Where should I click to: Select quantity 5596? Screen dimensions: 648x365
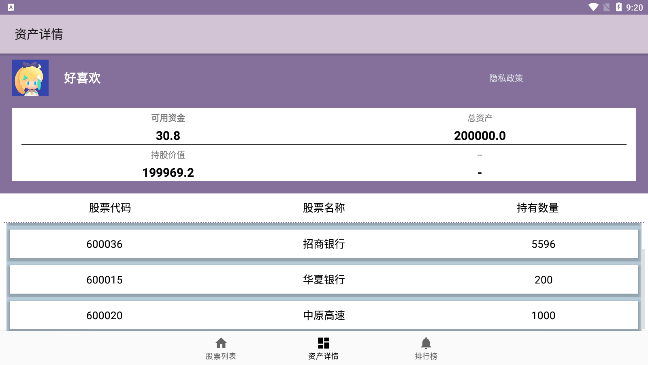pyautogui.click(x=543, y=244)
